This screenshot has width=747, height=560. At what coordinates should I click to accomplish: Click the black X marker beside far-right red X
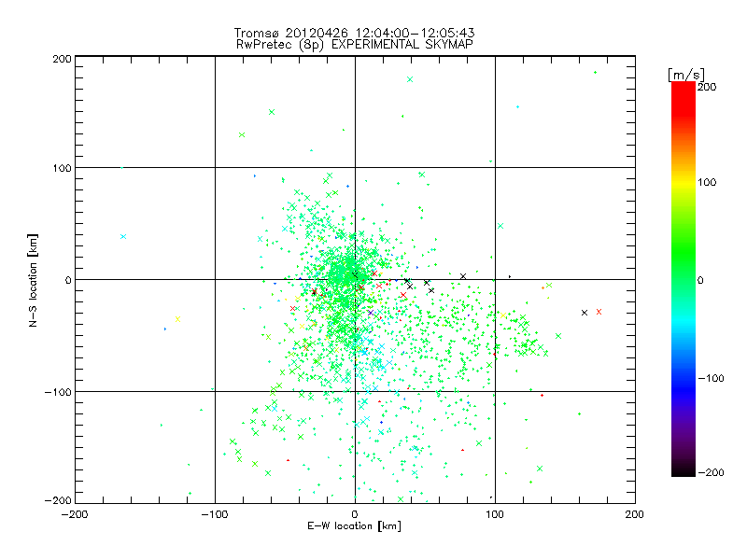tap(585, 313)
